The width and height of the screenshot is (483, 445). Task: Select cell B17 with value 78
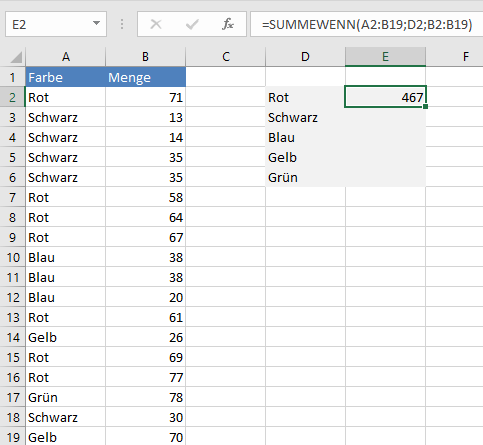(146, 397)
